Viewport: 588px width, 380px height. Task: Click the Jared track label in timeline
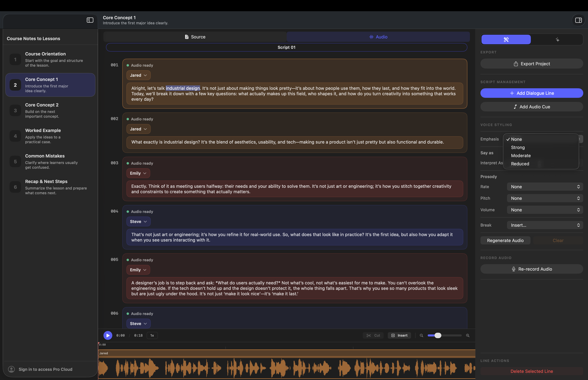coord(104,353)
